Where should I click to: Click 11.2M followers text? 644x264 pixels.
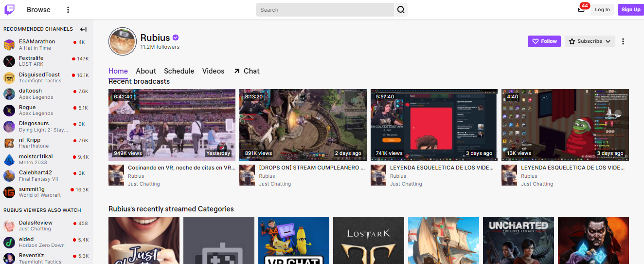pos(160,47)
